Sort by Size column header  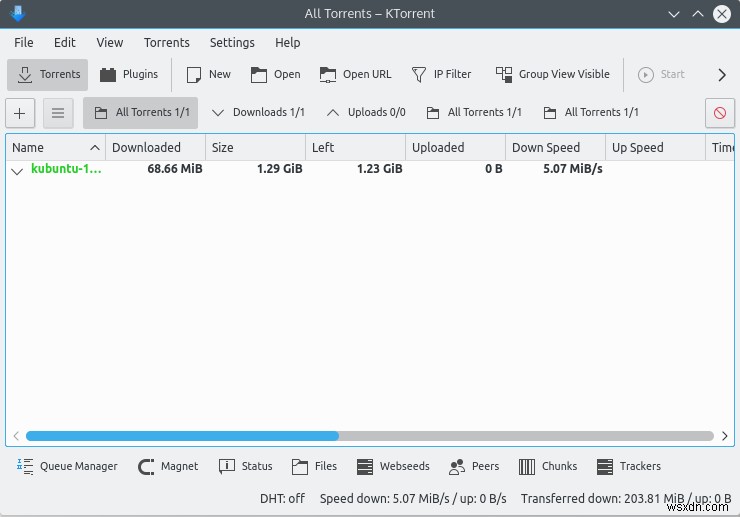255,148
